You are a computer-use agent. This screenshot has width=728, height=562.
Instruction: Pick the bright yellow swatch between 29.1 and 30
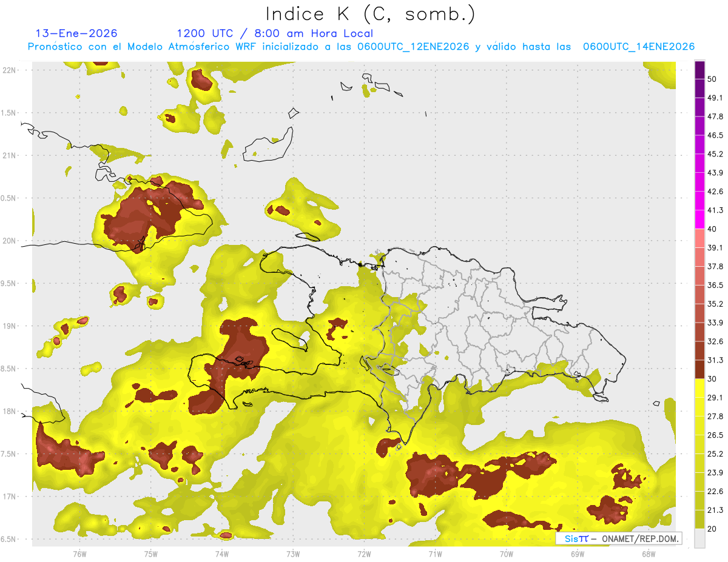[700, 388]
